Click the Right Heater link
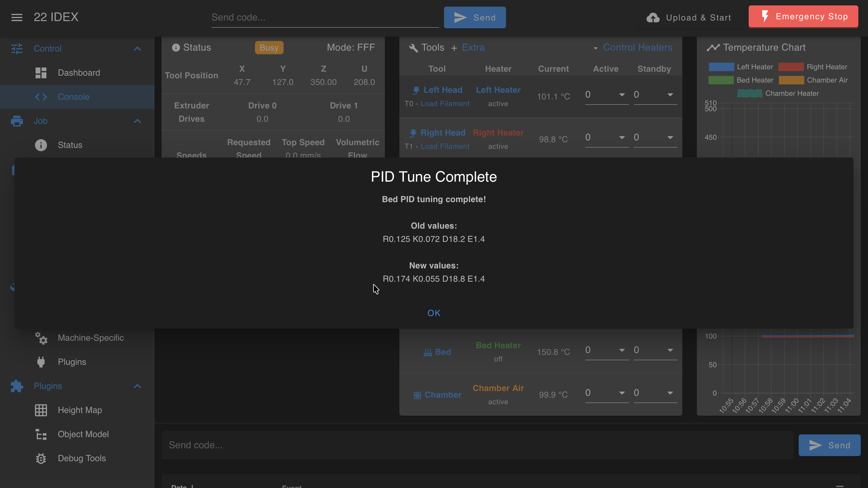The image size is (868, 488). pyautogui.click(x=498, y=133)
